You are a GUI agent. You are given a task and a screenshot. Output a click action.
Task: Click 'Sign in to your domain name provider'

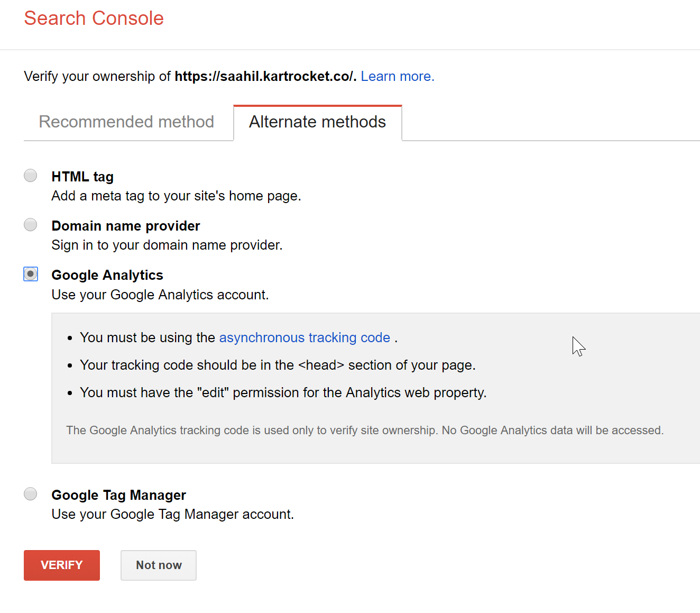pos(167,245)
